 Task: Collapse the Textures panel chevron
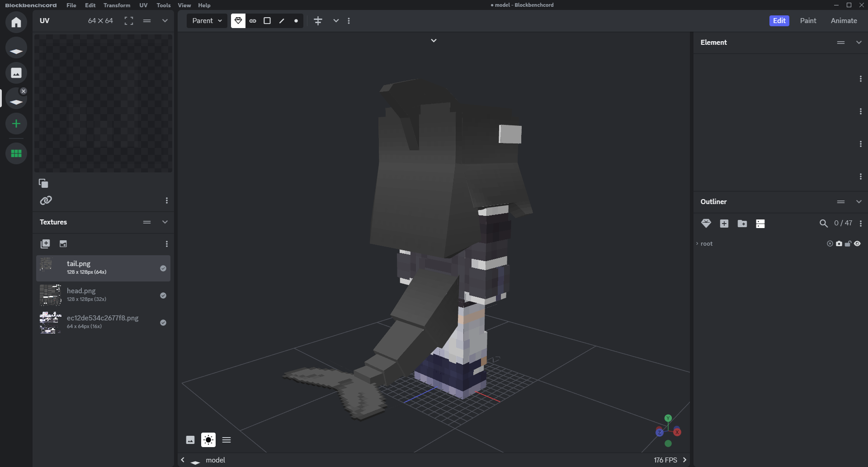click(165, 222)
